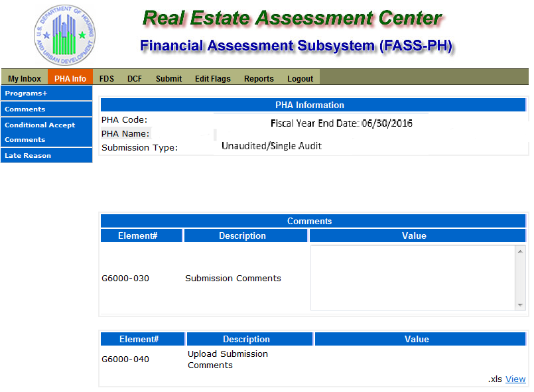534x392 pixels.
Task: Click the 'Submission Type:' label
Action: (x=139, y=147)
